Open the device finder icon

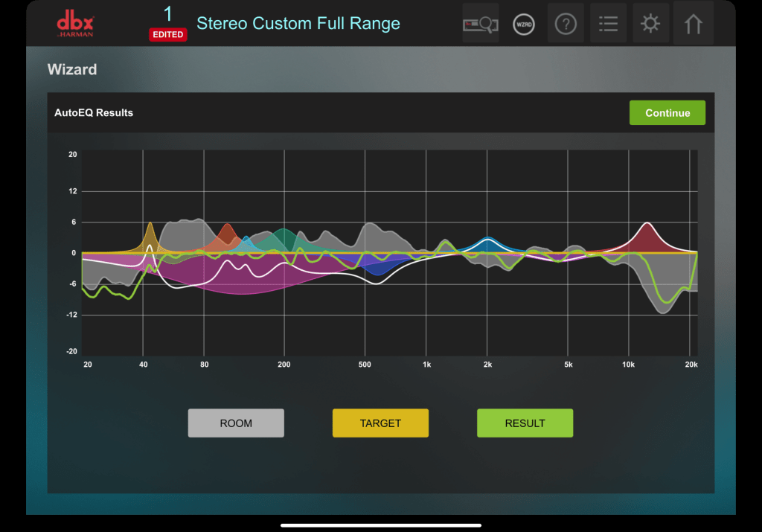480,24
